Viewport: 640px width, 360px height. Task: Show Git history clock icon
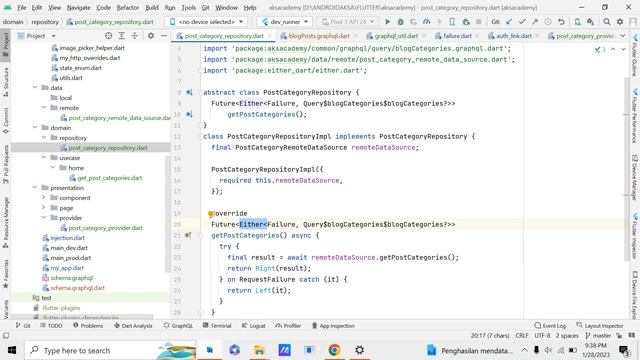coord(548,22)
